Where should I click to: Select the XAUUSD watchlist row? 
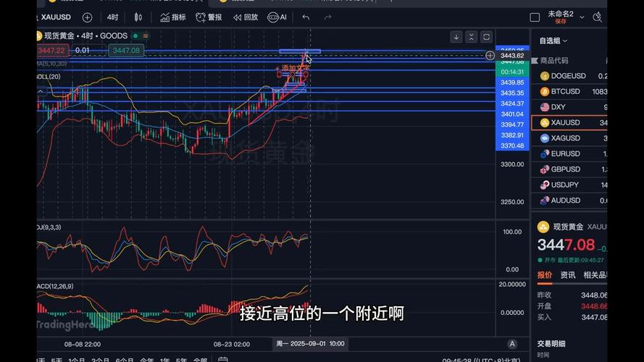569,123
